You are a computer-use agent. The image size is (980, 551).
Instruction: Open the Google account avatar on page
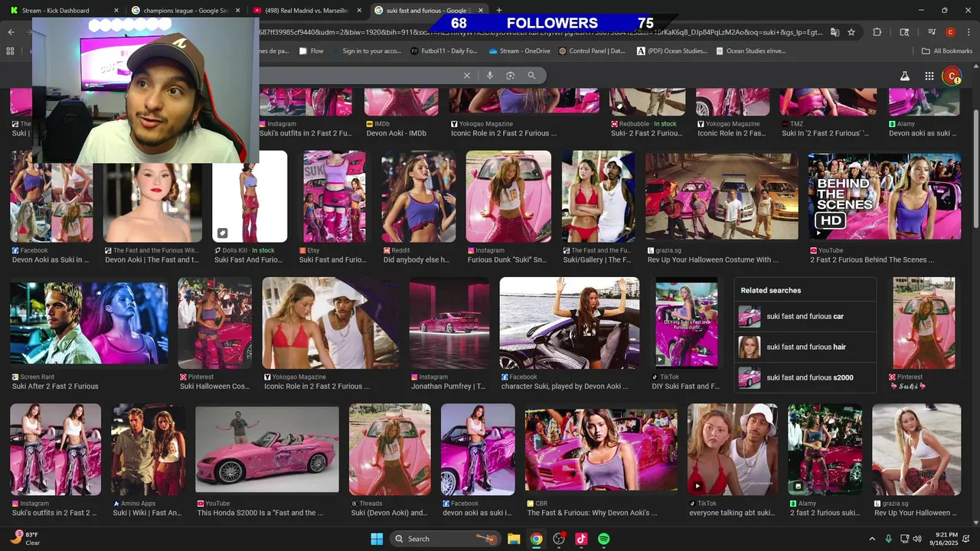[952, 76]
